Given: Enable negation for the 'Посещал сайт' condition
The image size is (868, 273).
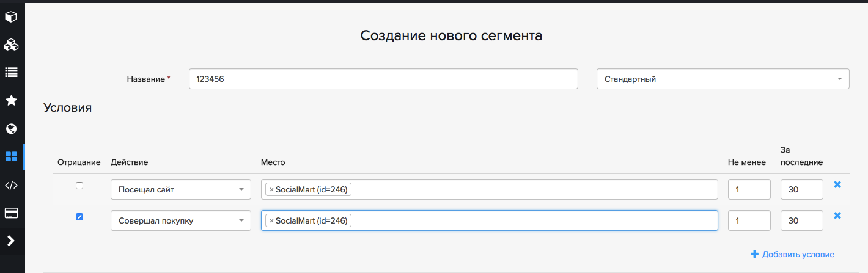Looking at the screenshot, I should tap(79, 186).
